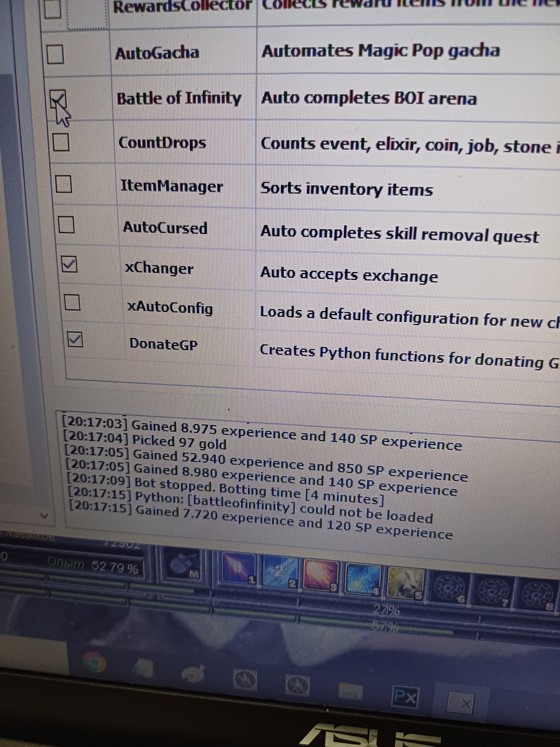Click the scroll-down chevron beside the log
Image resolution: width=560 pixels, height=747 pixels.
click(x=44, y=516)
